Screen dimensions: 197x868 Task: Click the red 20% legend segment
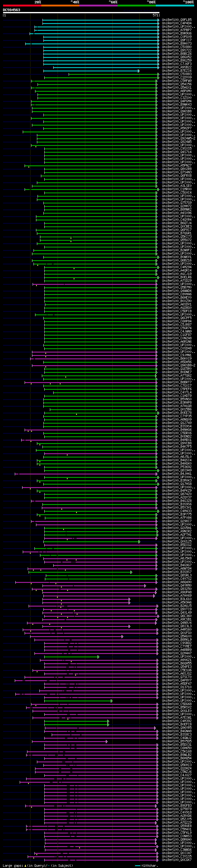(22, 6)
